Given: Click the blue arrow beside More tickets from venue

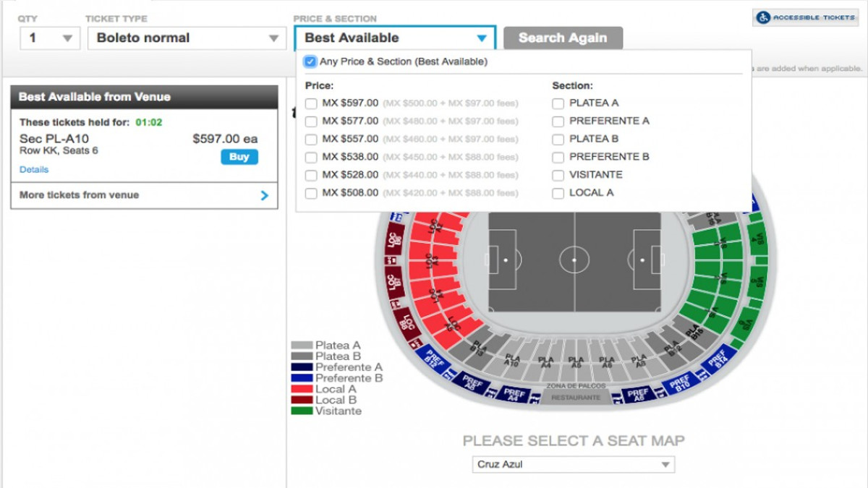Looking at the screenshot, I should coord(264,195).
